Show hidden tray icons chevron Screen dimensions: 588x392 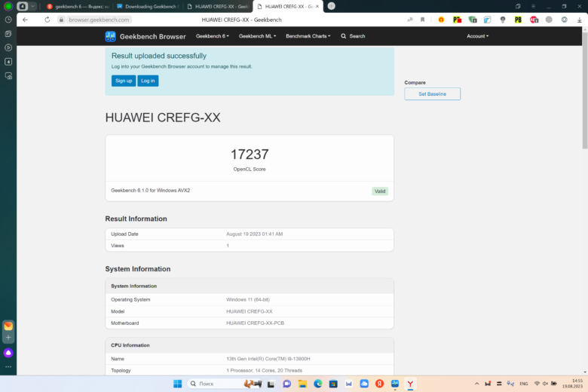pyautogui.click(x=476, y=384)
